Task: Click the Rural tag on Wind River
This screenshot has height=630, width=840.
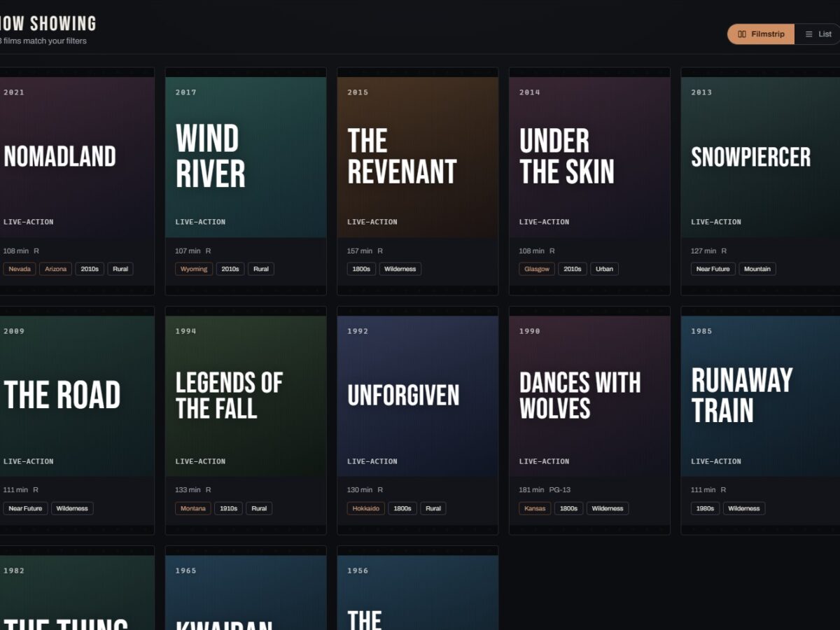Action: click(x=261, y=269)
